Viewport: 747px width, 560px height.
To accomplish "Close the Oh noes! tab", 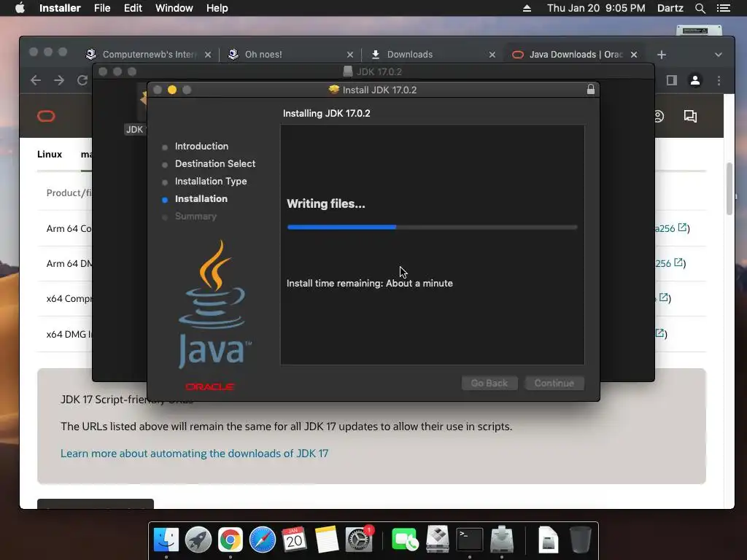I will [350, 55].
